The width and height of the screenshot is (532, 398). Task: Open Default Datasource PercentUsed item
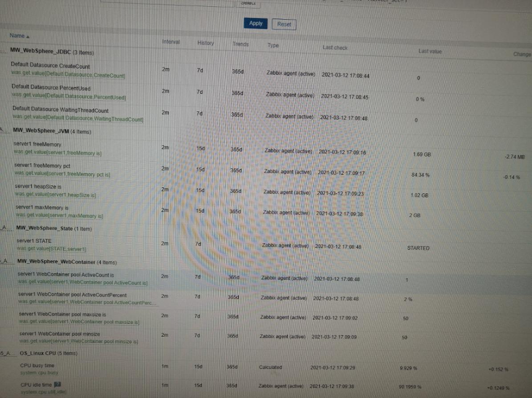[51, 88]
